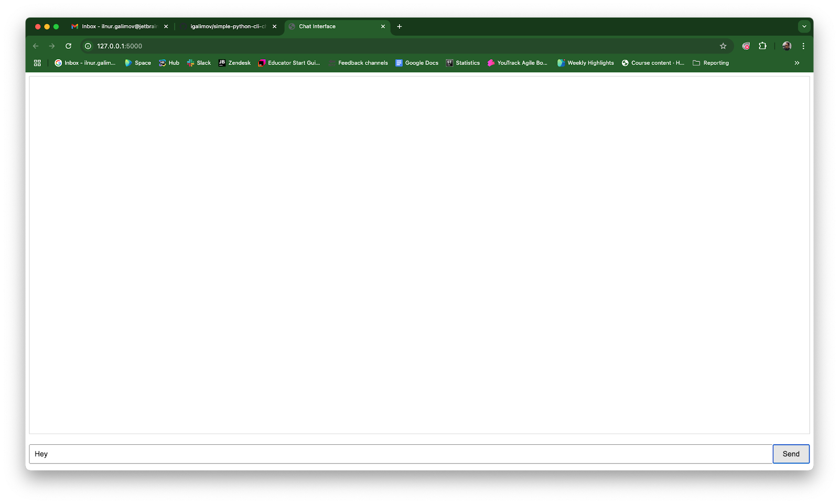
Task: Open the YouTrack Agile Bo... bookmark
Action: coord(517,63)
